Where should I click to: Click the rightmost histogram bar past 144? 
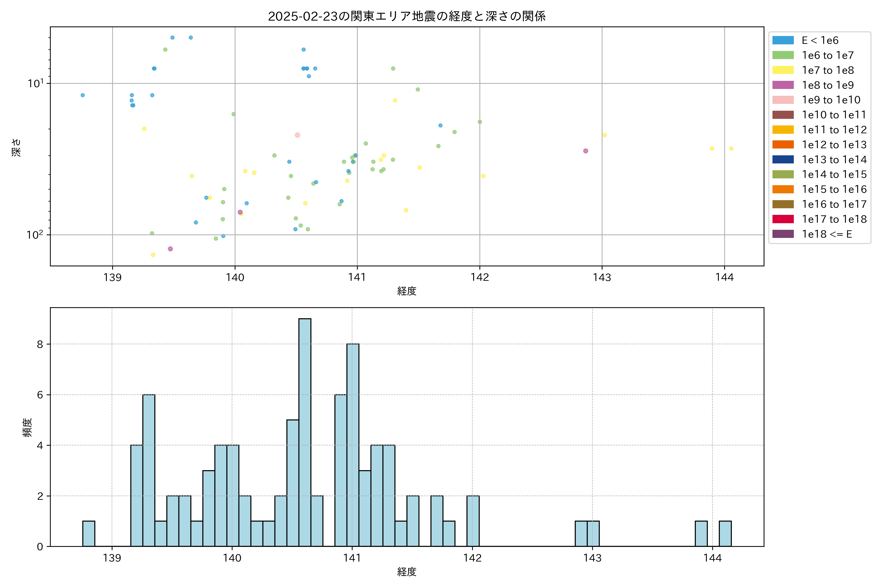[725, 534]
